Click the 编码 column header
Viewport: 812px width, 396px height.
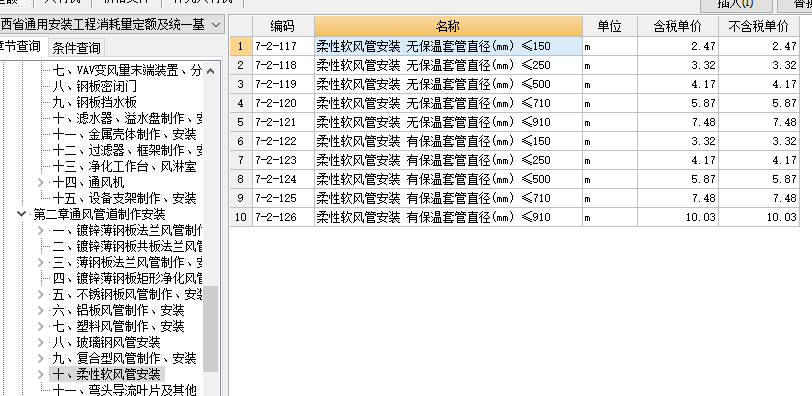[x=283, y=26]
